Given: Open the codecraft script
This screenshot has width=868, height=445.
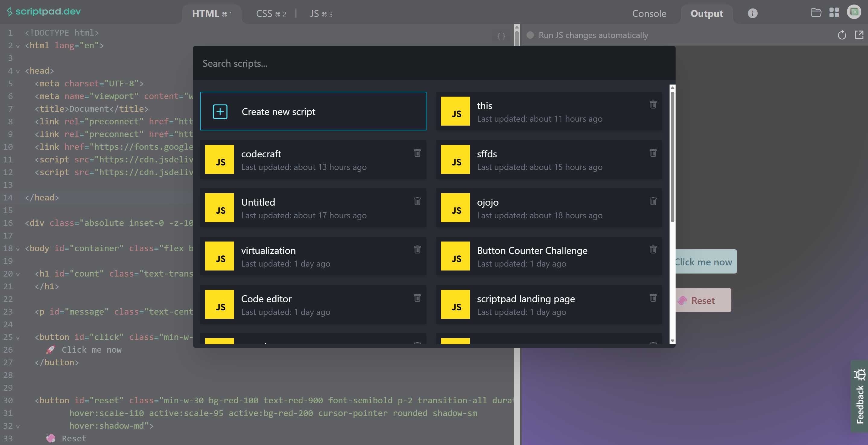Looking at the screenshot, I should 313,160.
